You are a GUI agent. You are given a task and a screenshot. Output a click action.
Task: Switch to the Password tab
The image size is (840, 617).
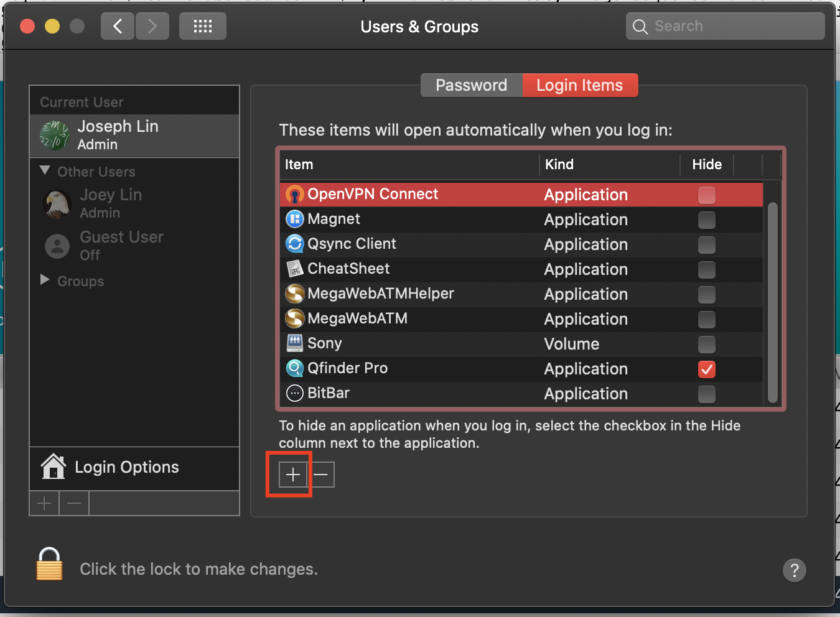pyautogui.click(x=471, y=85)
